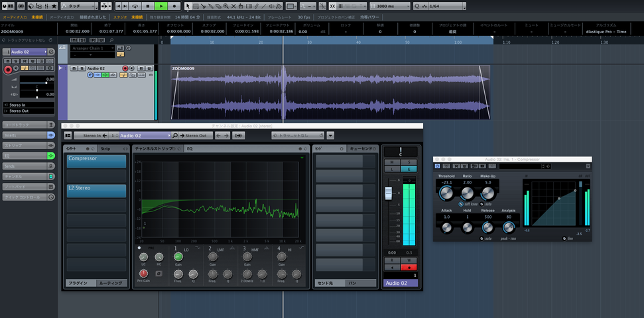Select the パン tab in sends panel
The height and width of the screenshot is (318, 644).
click(x=361, y=283)
